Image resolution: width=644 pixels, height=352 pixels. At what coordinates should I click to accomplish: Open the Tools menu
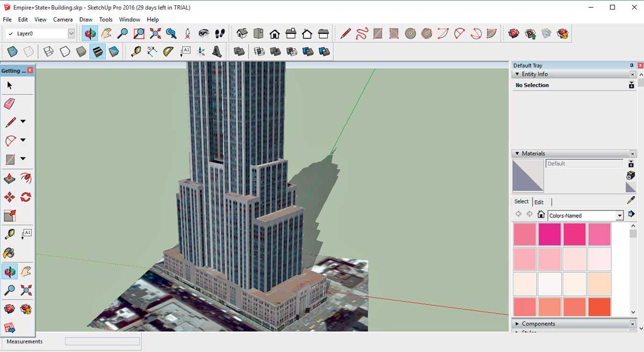click(x=106, y=19)
